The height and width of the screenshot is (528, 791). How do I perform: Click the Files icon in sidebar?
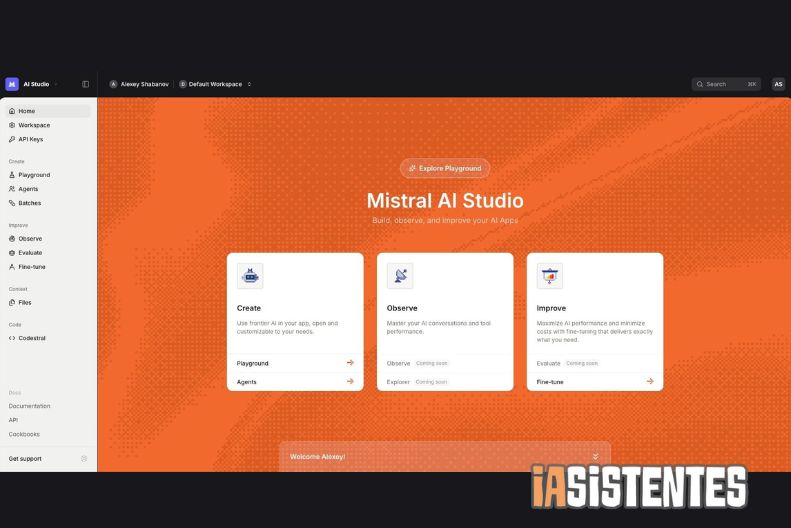coord(12,303)
